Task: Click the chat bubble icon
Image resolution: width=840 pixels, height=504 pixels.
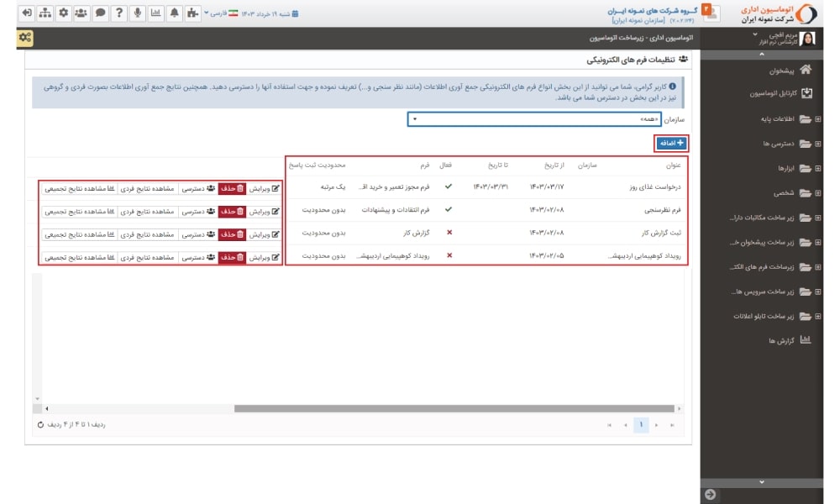Action: (100, 13)
